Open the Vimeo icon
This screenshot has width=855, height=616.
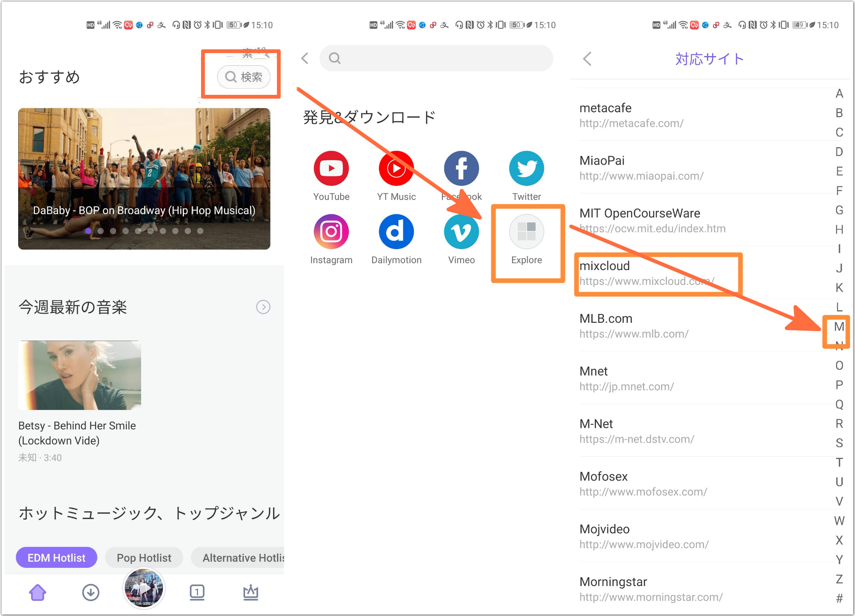coord(461,231)
